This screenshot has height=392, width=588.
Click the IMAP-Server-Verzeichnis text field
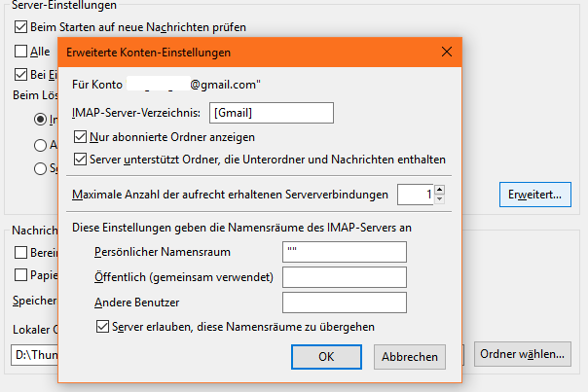pos(271,113)
